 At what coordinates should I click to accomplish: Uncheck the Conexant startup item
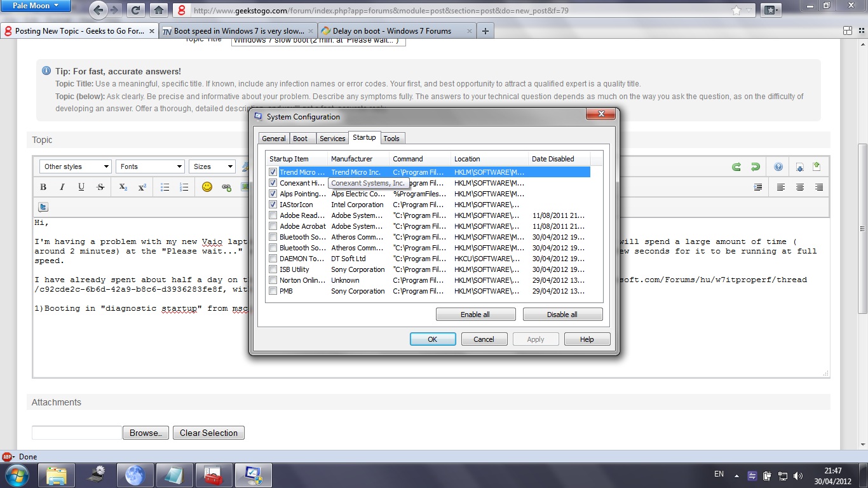coord(273,183)
